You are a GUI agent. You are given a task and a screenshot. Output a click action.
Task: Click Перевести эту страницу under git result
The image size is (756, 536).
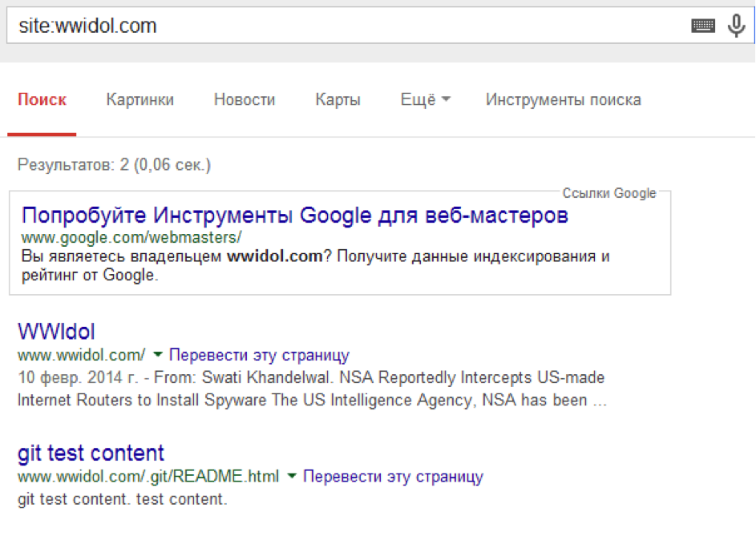pos(393,477)
